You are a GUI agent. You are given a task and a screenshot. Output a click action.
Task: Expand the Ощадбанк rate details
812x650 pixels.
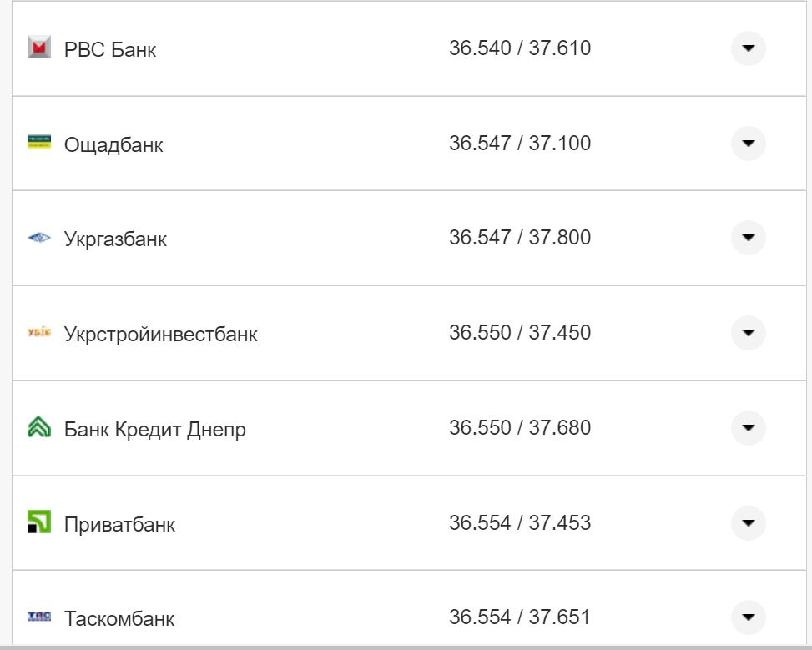pyautogui.click(x=749, y=144)
